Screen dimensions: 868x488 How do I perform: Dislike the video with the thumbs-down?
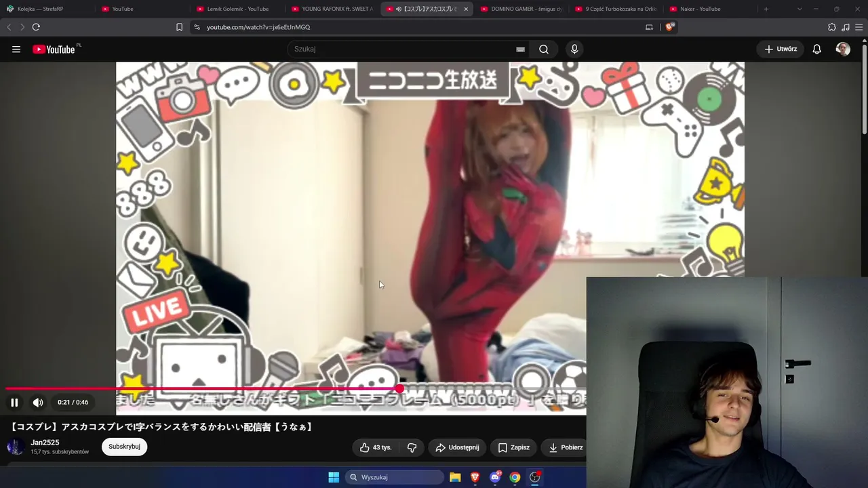click(412, 447)
